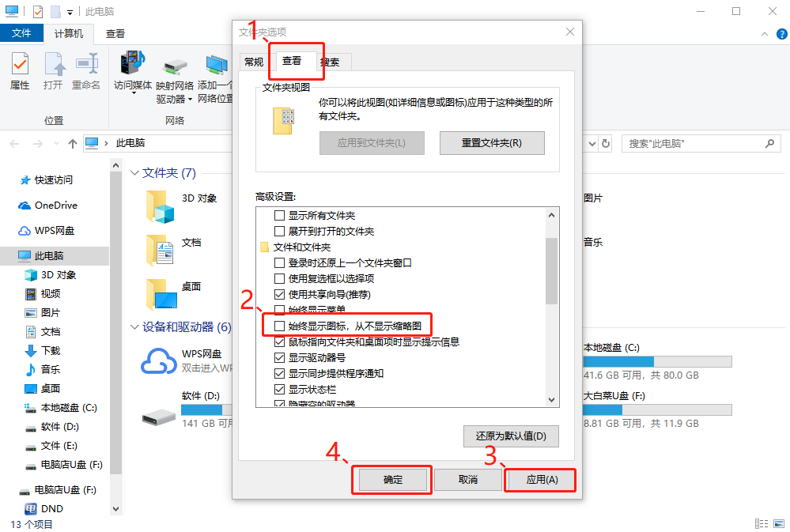
Task: Click the 映射网络驱动器 map network drive icon
Action: pyautogui.click(x=175, y=66)
